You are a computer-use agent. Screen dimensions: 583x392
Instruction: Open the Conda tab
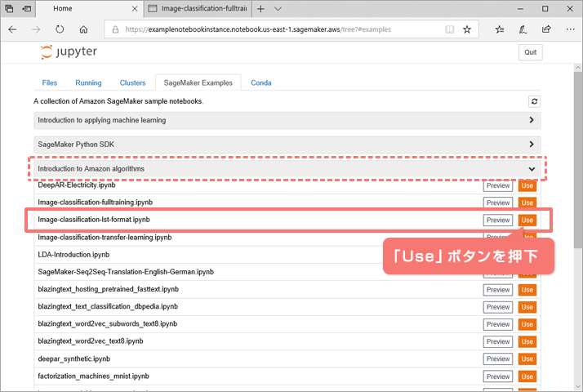point(261,82)
